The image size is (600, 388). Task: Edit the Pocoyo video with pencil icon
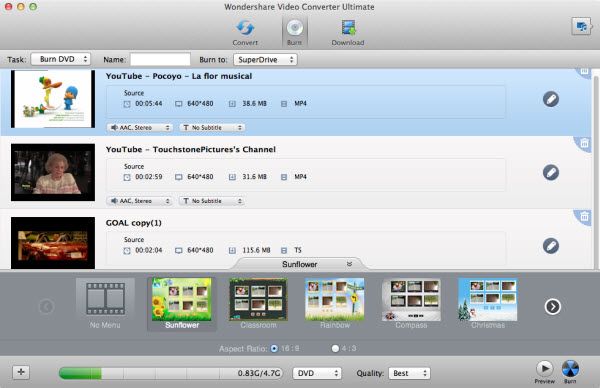tap(551, 99)
